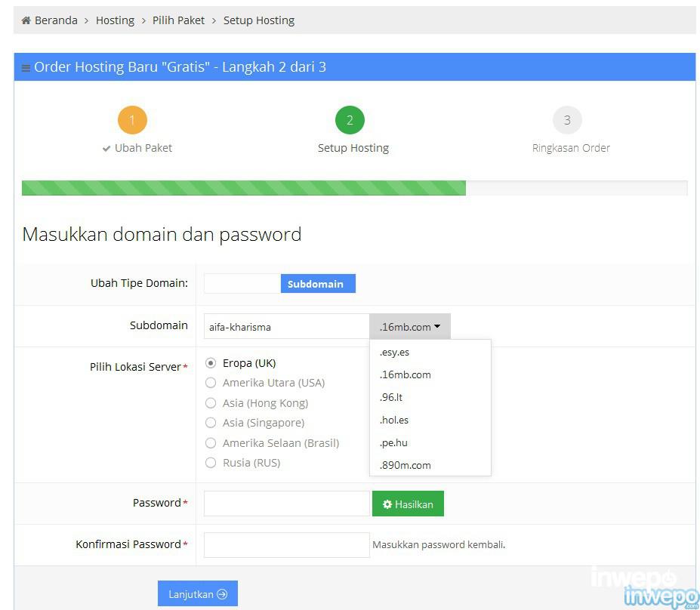Click the Ringkasan Order step label

571,148
